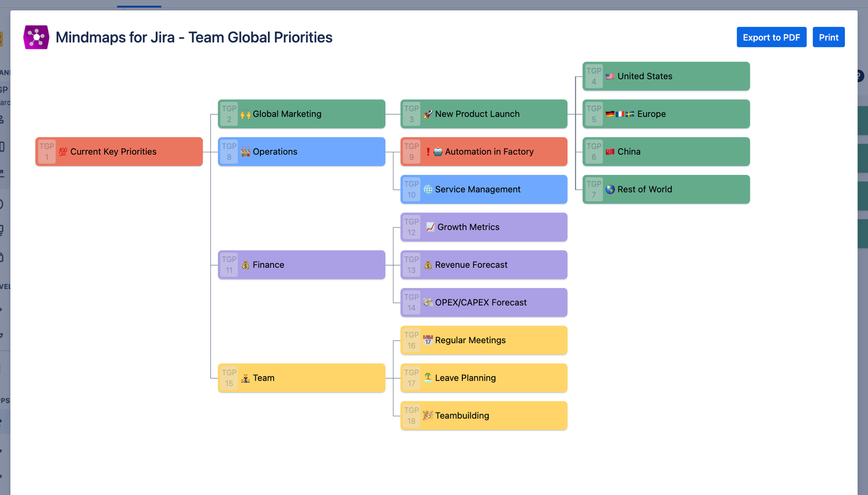Image resolution: width=868 pixels, height=495 pixels.
Task: Click the Growth Metrics node
Action: 484,227
